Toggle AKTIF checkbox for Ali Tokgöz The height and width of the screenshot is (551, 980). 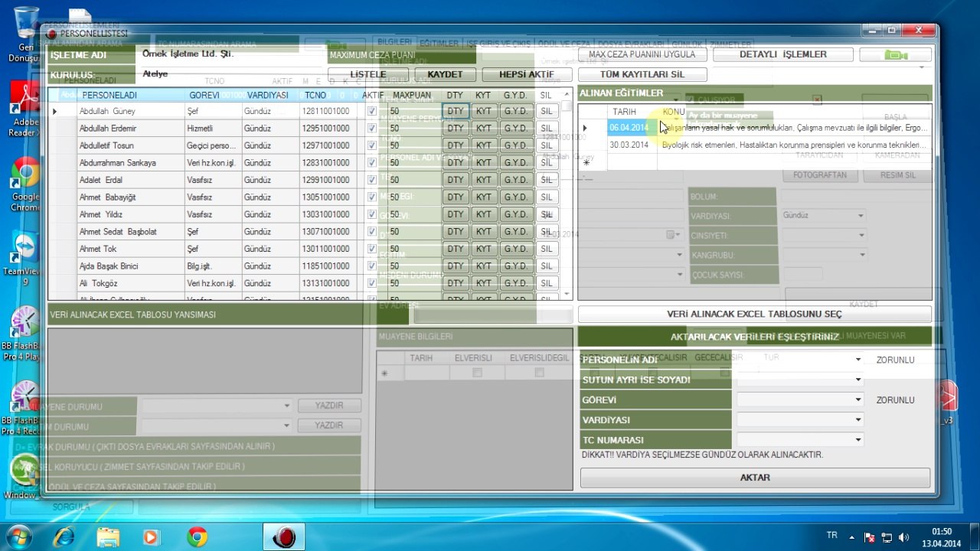click(x=372, y=283)
